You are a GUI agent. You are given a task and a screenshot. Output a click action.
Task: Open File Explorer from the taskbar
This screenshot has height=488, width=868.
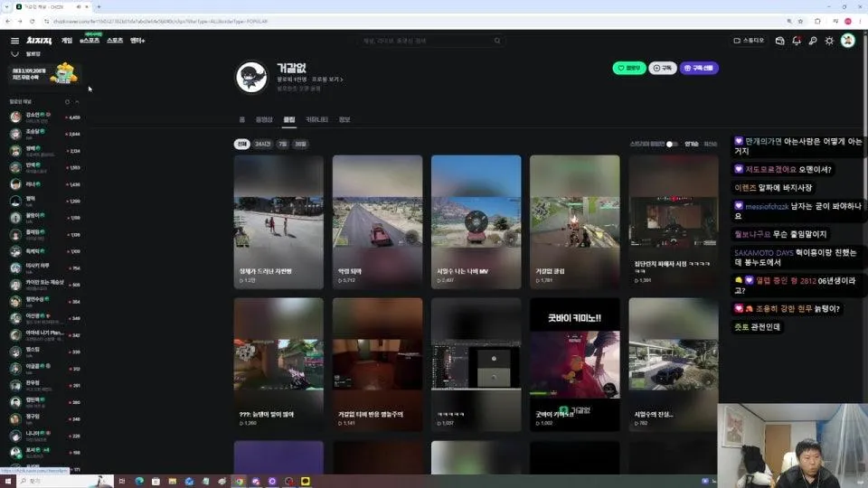[172, 482]
